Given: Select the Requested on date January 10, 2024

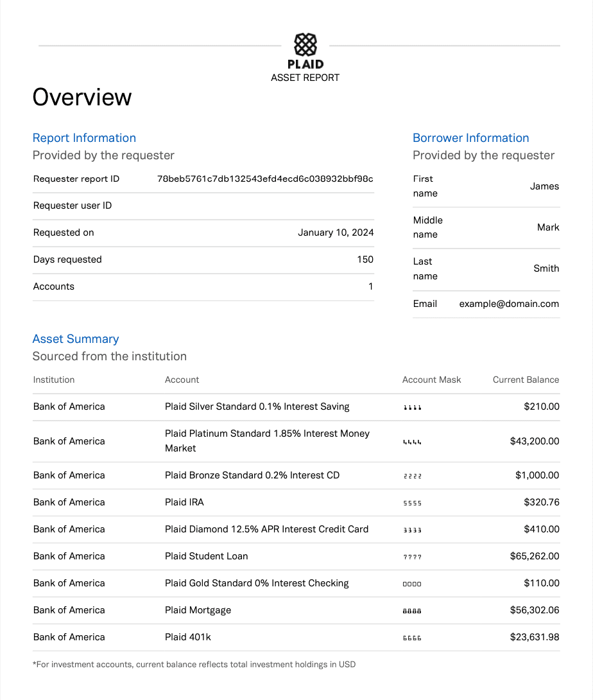Looking at the screenshot, I should pos(336,232).
